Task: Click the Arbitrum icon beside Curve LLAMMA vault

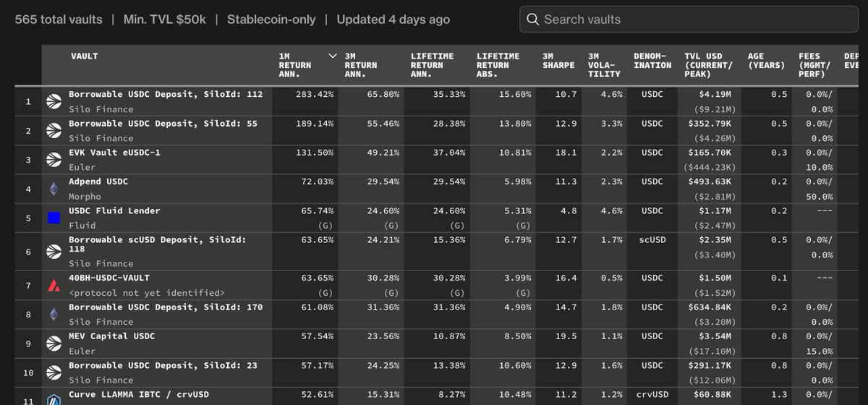Action: pos(54,399)
